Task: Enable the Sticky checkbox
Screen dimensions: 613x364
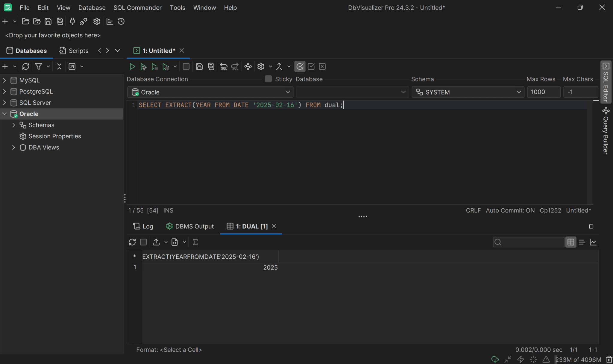Action: pos(268,79)
